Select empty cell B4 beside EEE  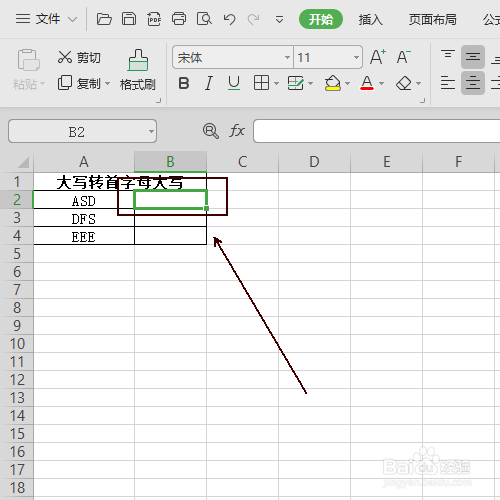[170, 236]
